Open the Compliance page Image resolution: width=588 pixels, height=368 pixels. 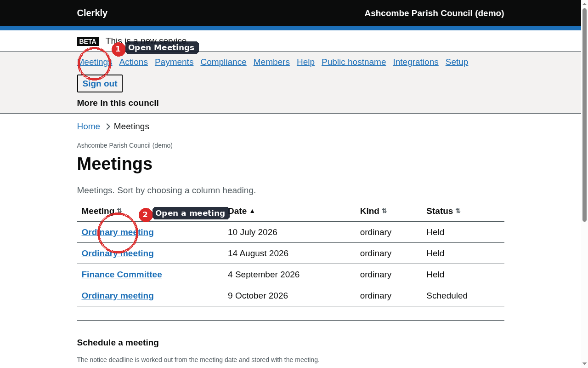223,62
